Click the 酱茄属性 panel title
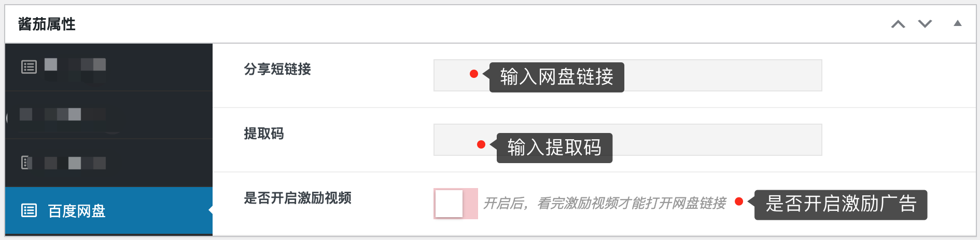 click(x=47, y=24)
